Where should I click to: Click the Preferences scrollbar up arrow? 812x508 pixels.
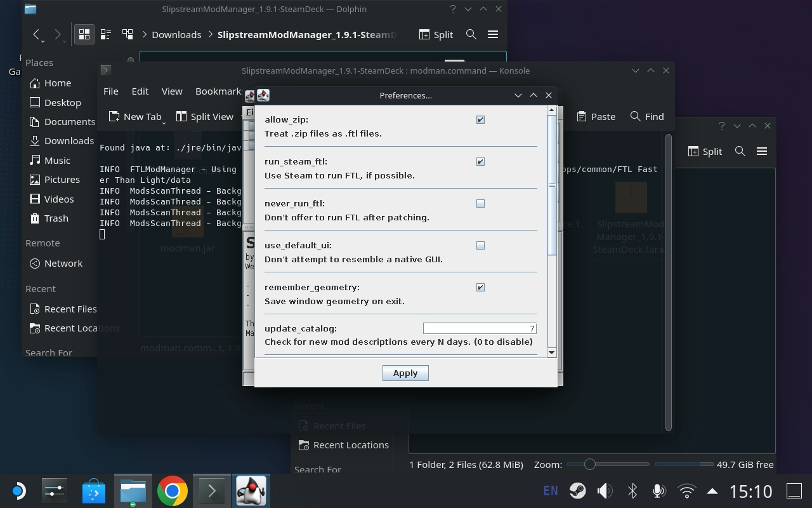(x=551, y=110)
